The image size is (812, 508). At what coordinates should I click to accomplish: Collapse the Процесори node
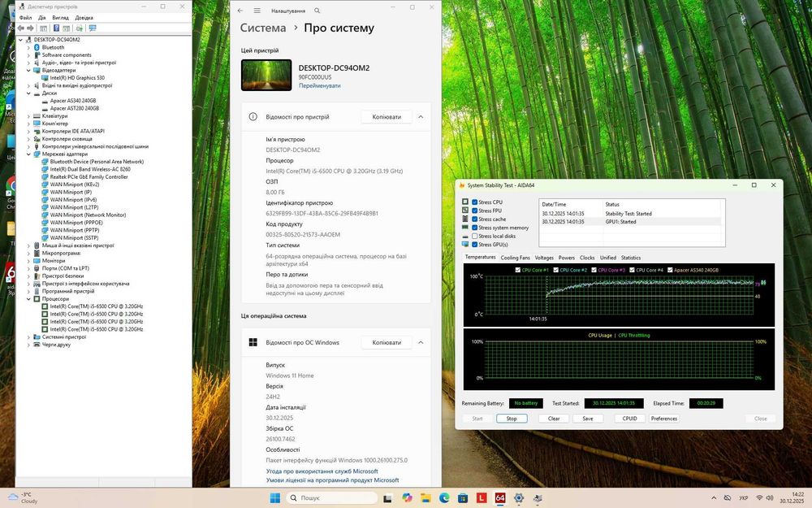pos(28,298)
